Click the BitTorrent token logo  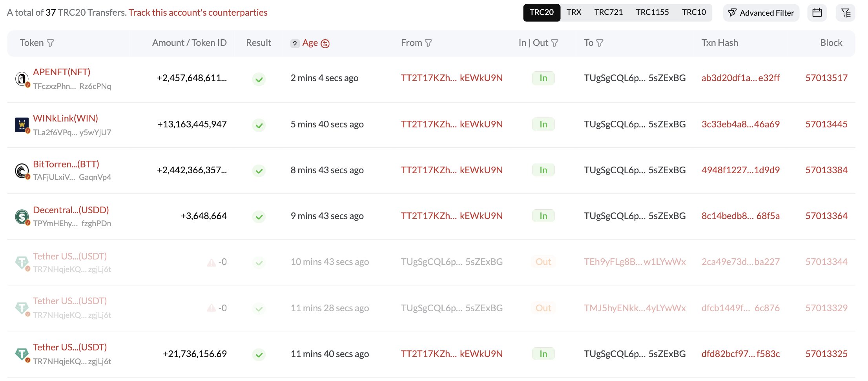click(x=21, y=170)
